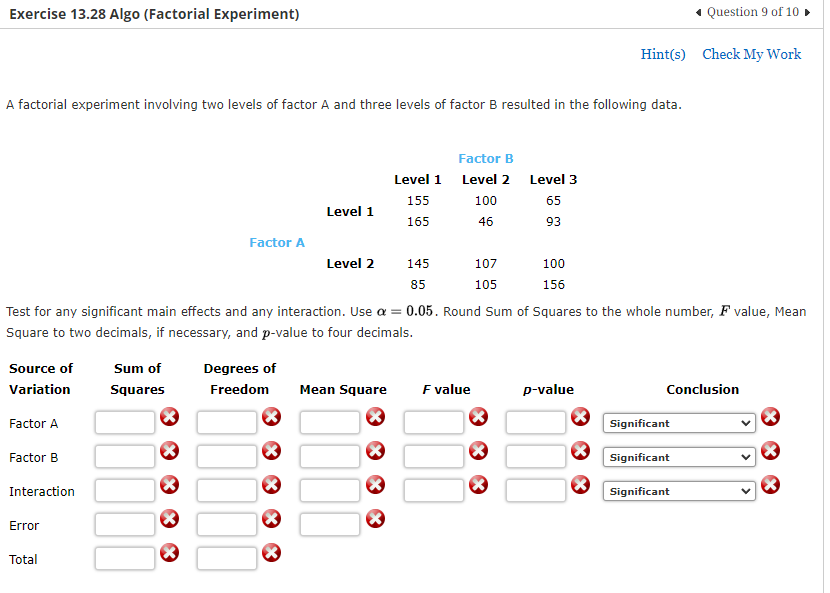Click the 'Level 3' column header
830x593 pixels.
(x=553, y=179)
